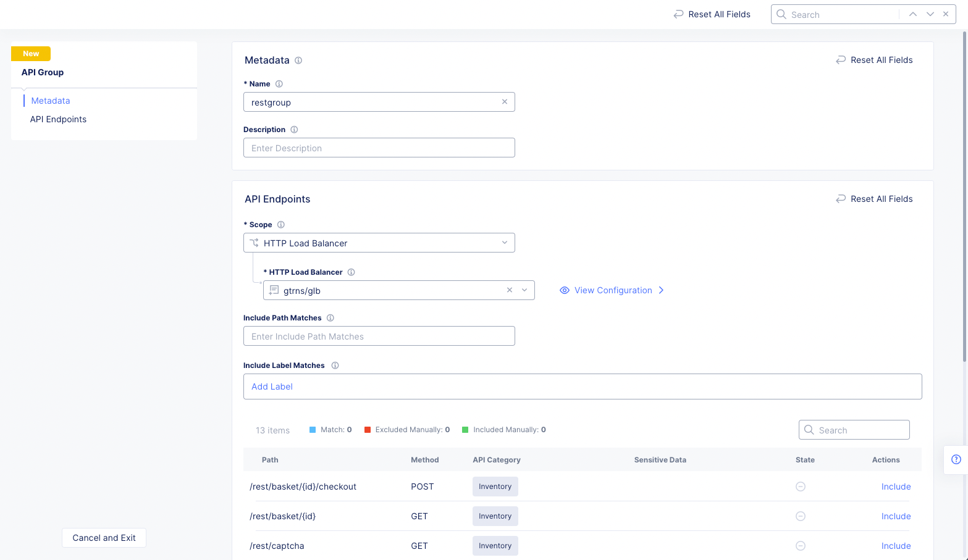Click Include for the /rest/captcha endpoint
Image resolution: width=968 pixels, height=560 pixels.
[x=896, y=546]
